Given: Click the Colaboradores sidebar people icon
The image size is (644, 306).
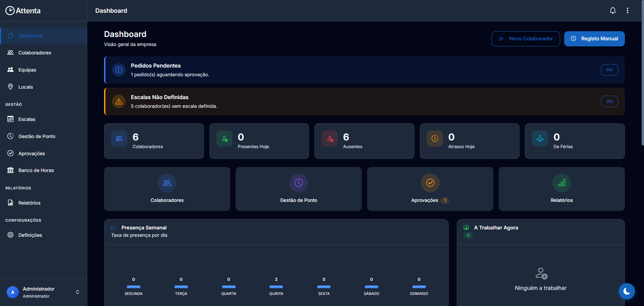Looking at the screenshot, I should [10, 53].
